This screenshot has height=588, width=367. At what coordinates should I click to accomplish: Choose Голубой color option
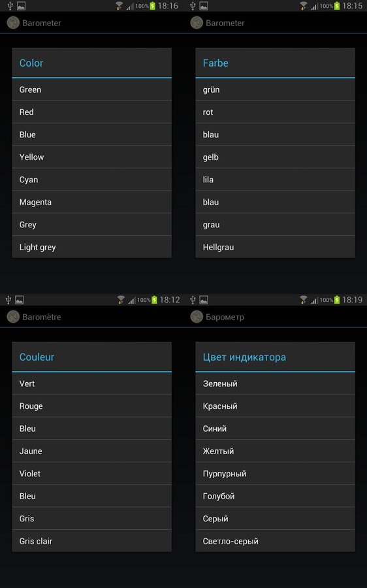pyautogui.click(x=275, y=496)
